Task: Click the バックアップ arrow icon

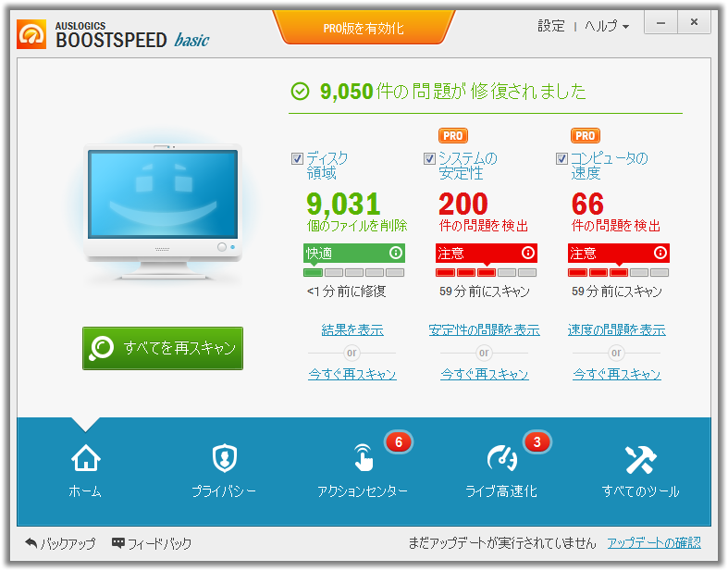Action: click(x=31, y=542)
